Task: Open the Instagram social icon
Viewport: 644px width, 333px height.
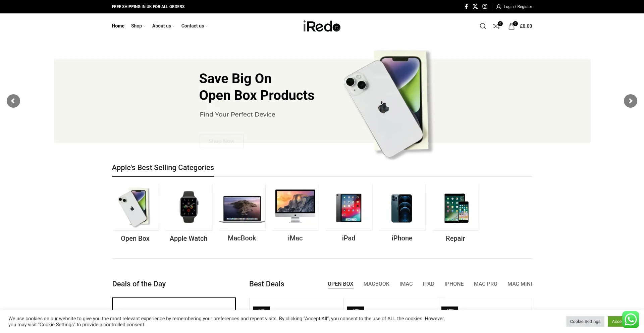Action: click(485, 6)
